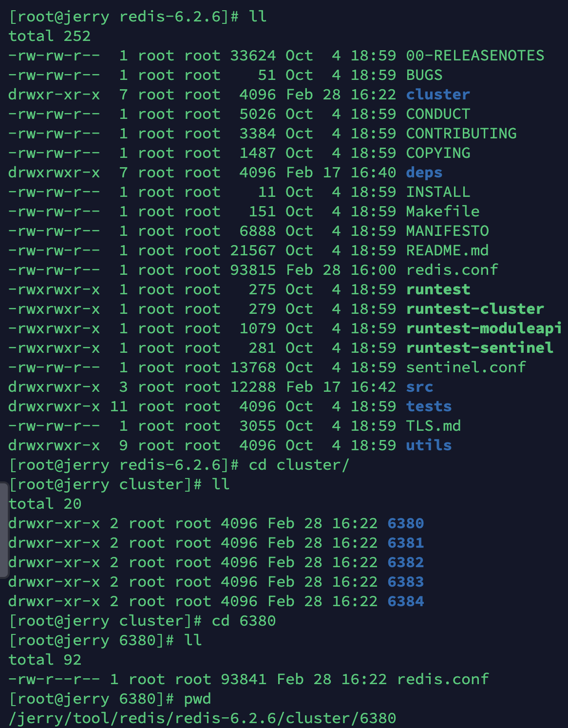Select the src directory in the listing
This screenshot has height=728, width=568.
(x=419, y=387)
